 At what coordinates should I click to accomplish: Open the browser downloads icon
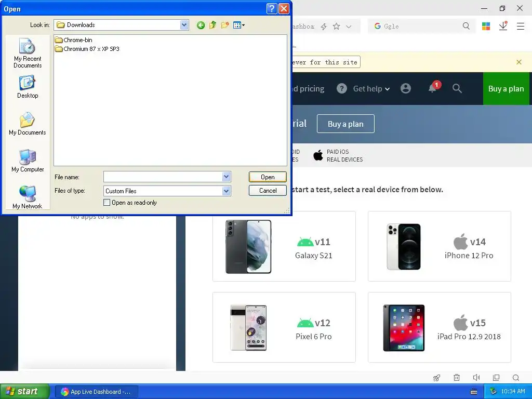[503, 26]
